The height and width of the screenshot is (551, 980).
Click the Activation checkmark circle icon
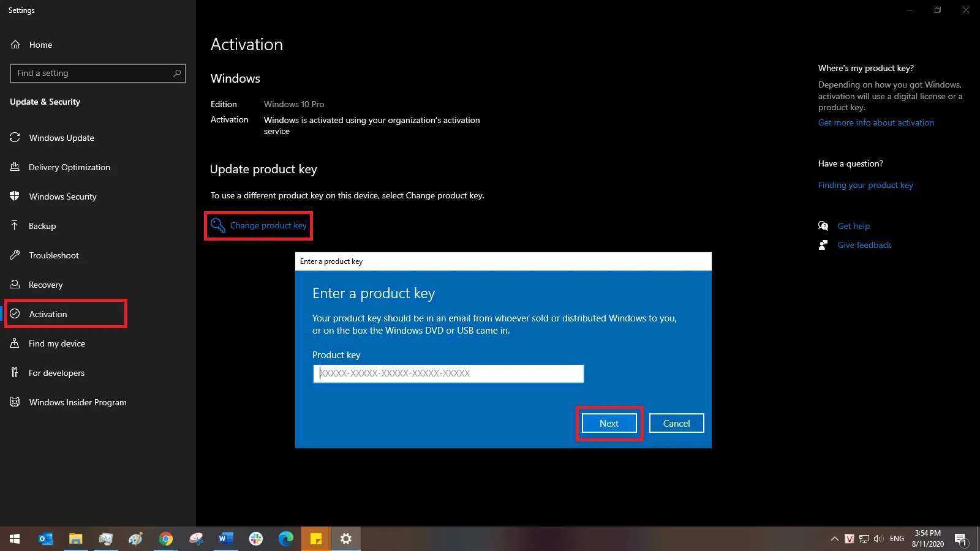click(15, 314)
